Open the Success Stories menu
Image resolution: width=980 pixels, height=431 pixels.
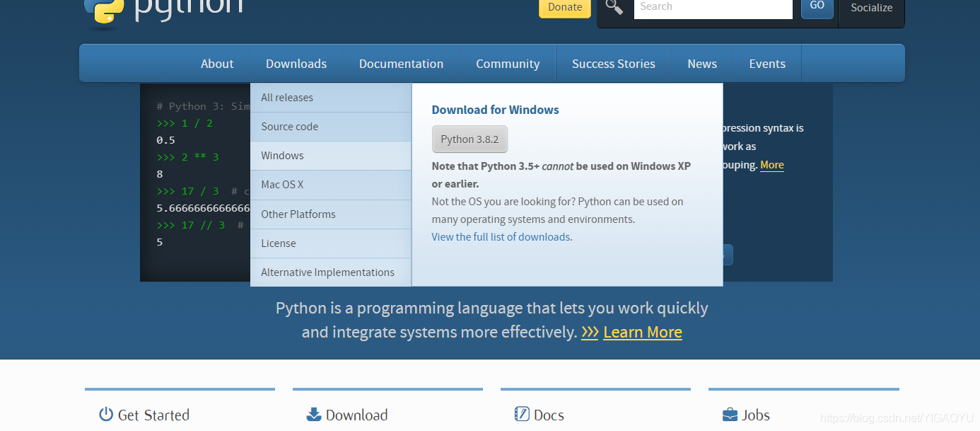[x=614, y=64]
